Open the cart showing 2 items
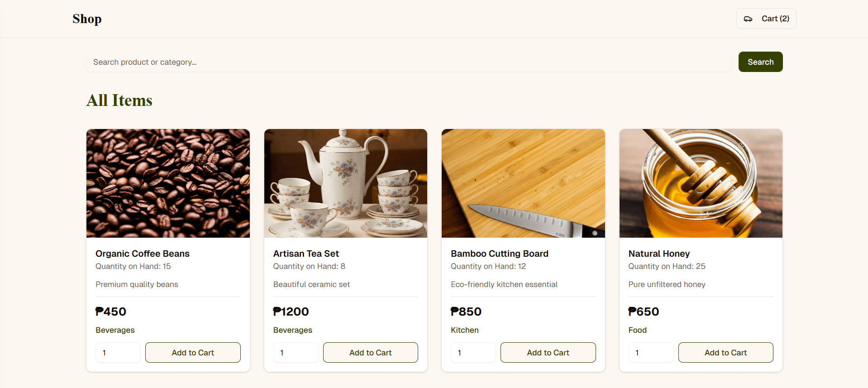Viewport: 868px width, 388px height. [x=766, y=19]
